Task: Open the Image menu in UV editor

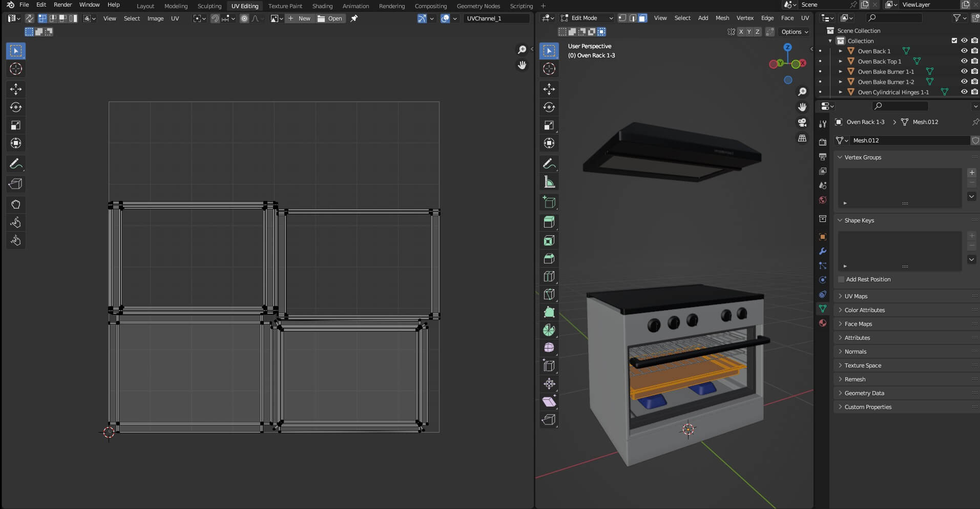Action: [x=155, y=18]
